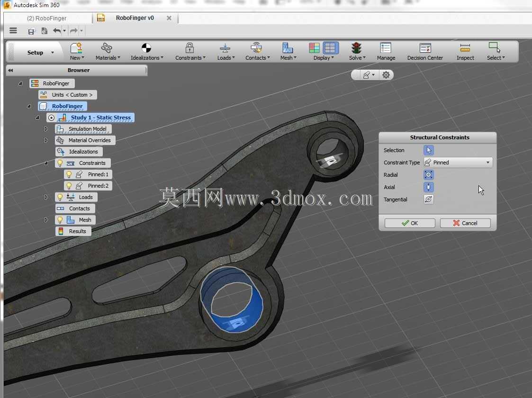Click the Save icon

[x=31, y=31]
